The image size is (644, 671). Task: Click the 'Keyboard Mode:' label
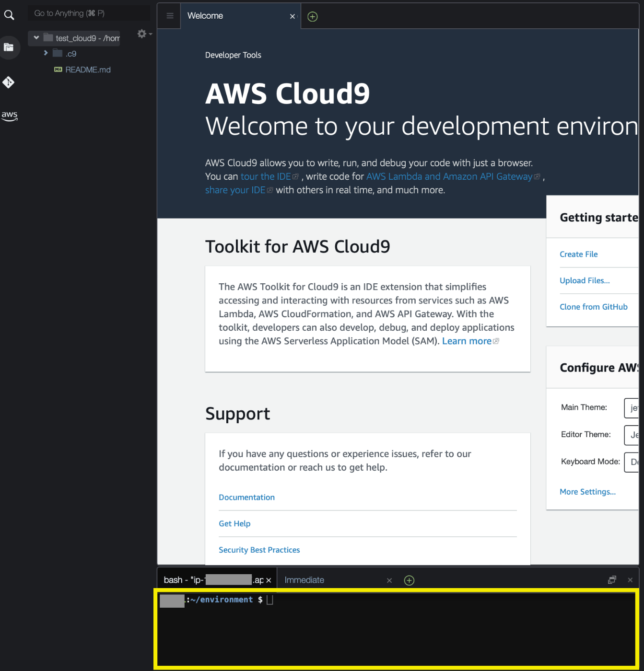tap(590, 462)
